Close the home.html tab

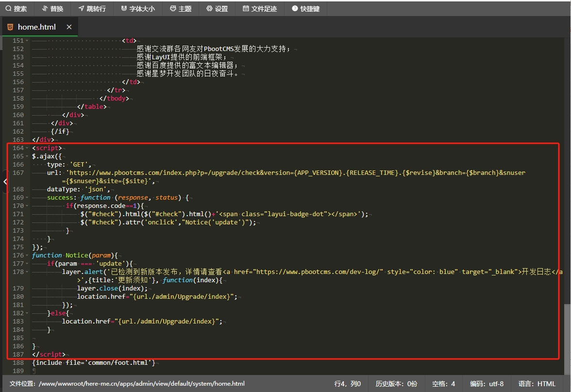(x=69, y=27)
